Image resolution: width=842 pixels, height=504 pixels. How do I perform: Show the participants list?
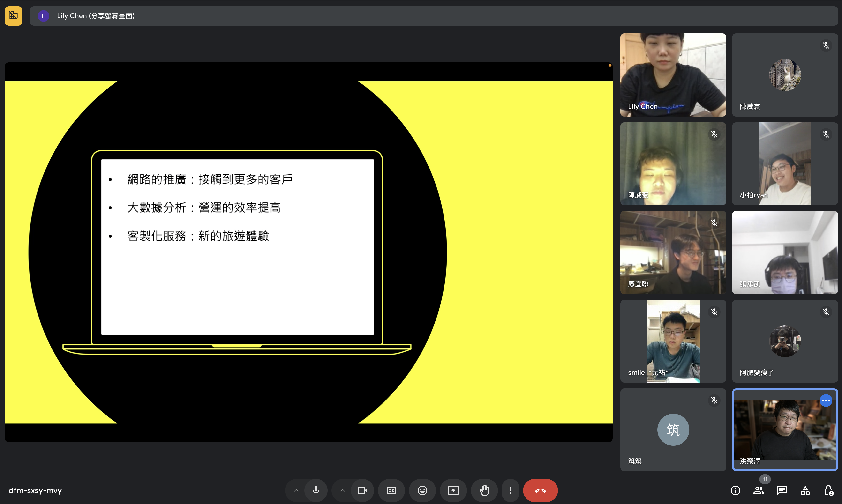point(759,490)
